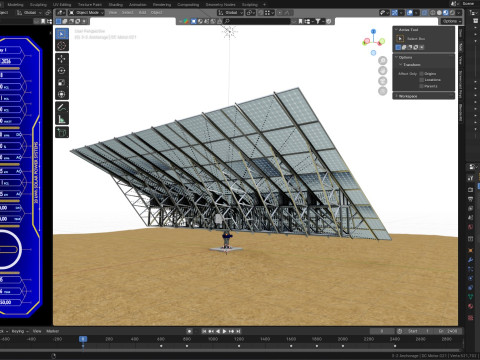Viewport: 480px width, 360px height.
Task: Click the auto keying record button
Action: point(189,331)
